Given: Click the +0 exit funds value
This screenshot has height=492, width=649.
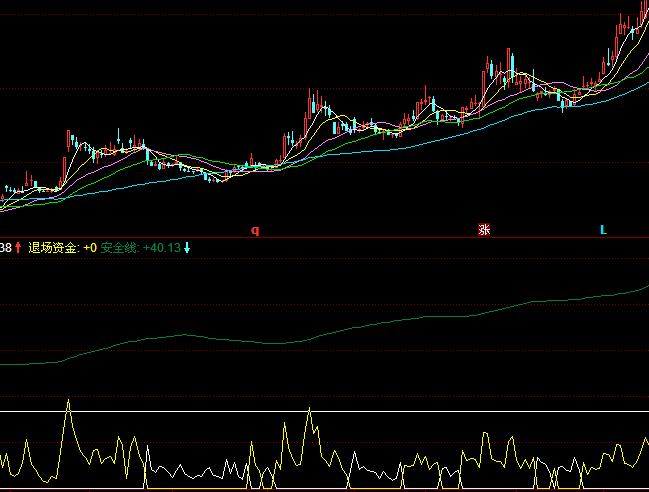Looking at the screenshot, I should click(90, 247).
